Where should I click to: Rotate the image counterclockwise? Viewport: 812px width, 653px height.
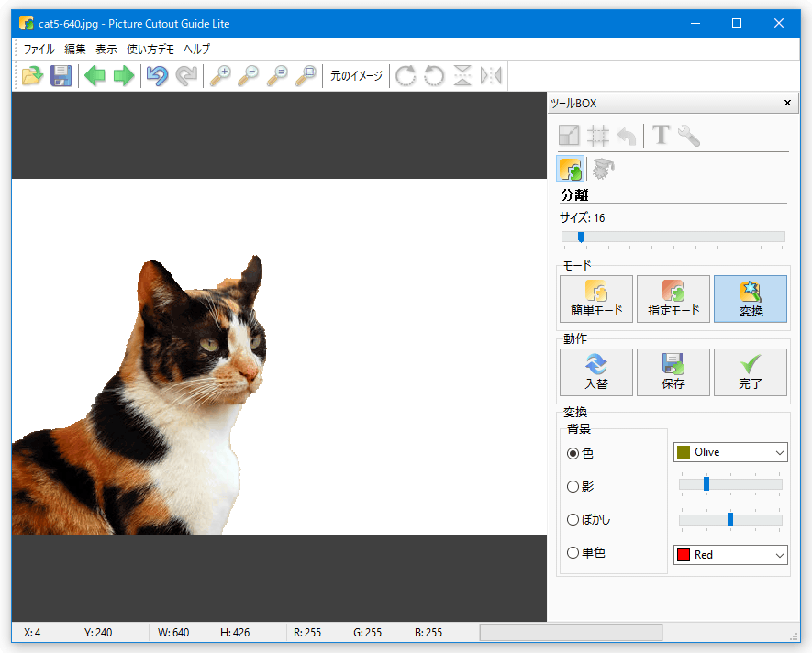(x=434, y=75)
